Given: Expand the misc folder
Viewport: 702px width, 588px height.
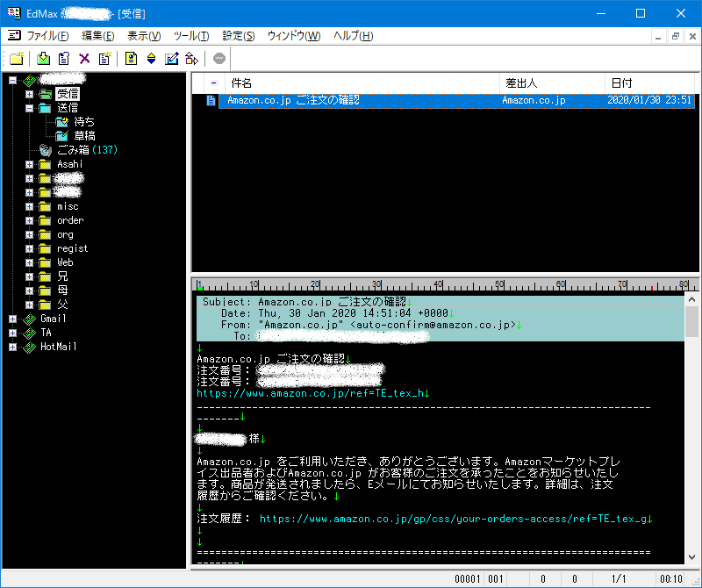Looking at the screenshot, I should coord(29,206).
